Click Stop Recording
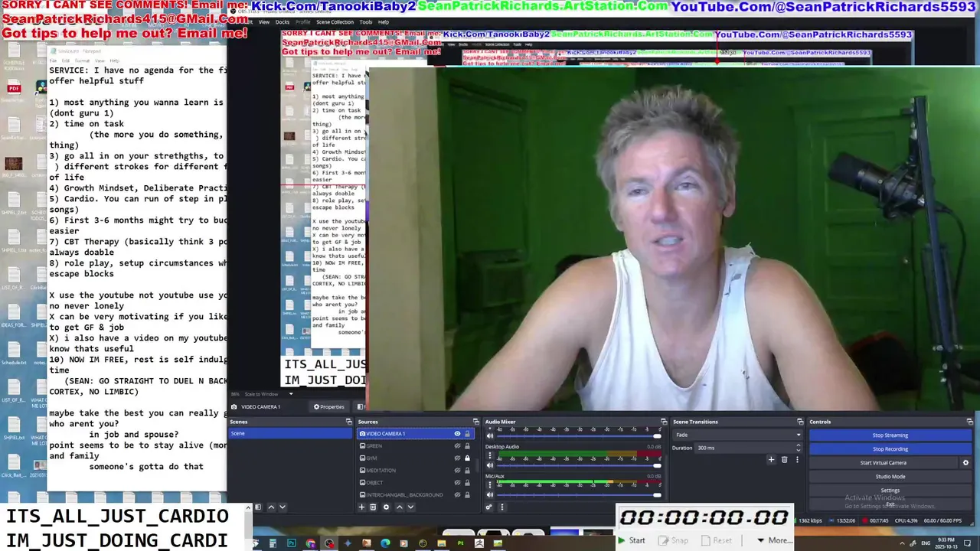 (890, 448)
